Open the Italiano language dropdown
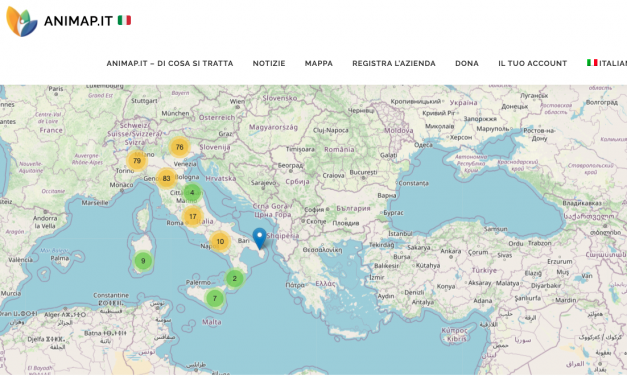Viewport: 627px width, 376px height. [x=607, y=63]
